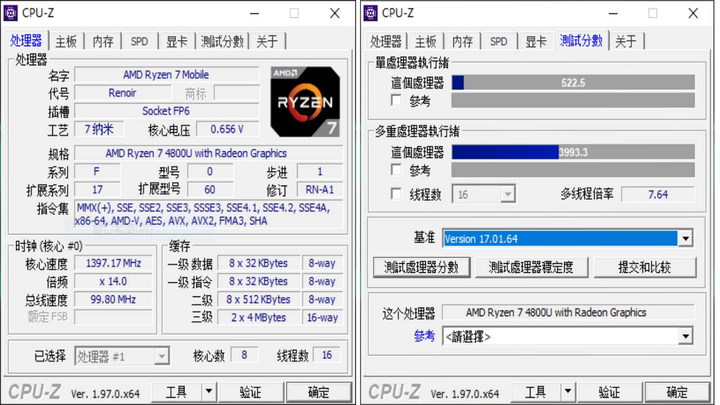Enable single-thread 參考 checkbox

point(396,100)
